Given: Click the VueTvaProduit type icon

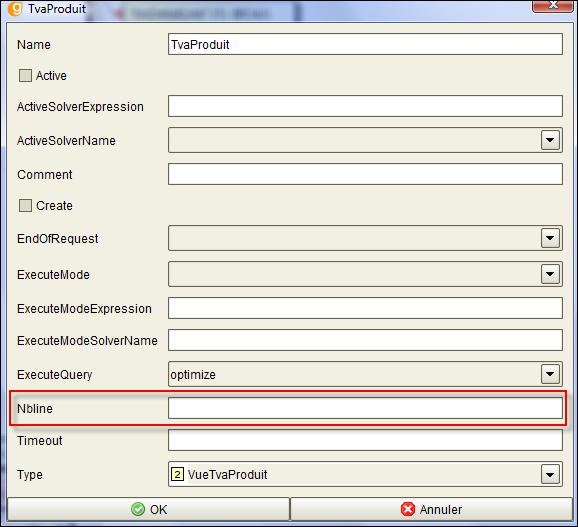Looking at the screenshot, I should tap(177, 474).
